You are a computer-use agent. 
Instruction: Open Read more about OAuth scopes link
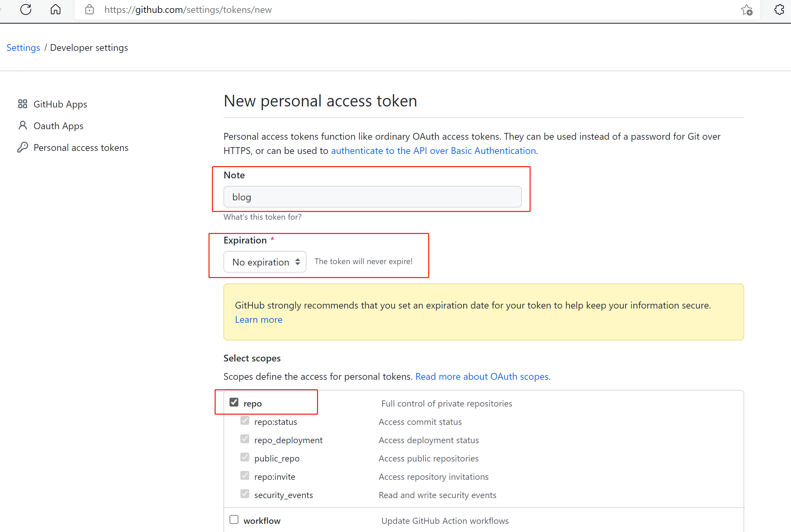[483, 377]
